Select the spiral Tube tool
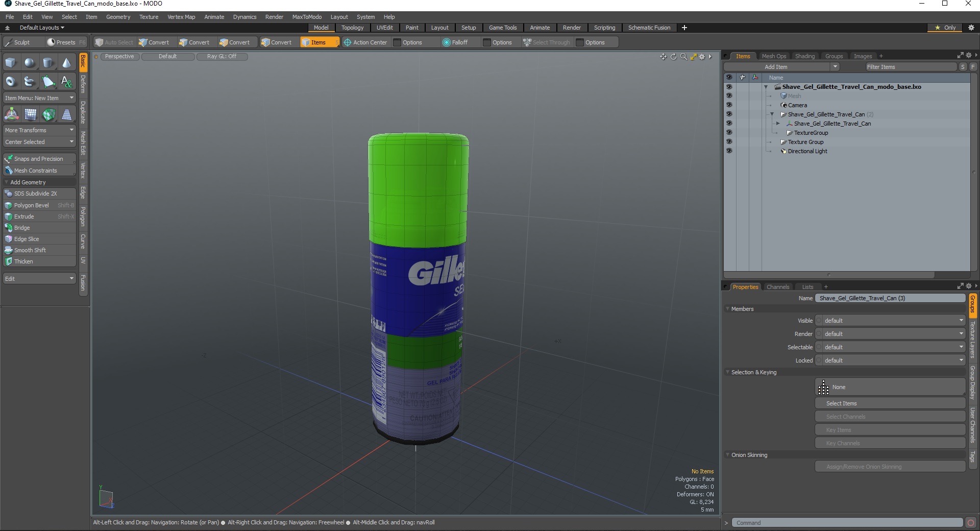 click(30, 81)
